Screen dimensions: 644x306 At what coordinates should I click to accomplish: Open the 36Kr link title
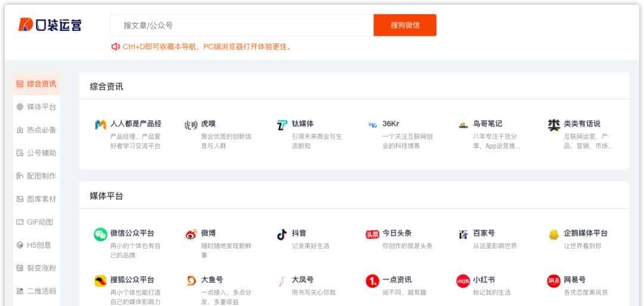tap(391, 123)
